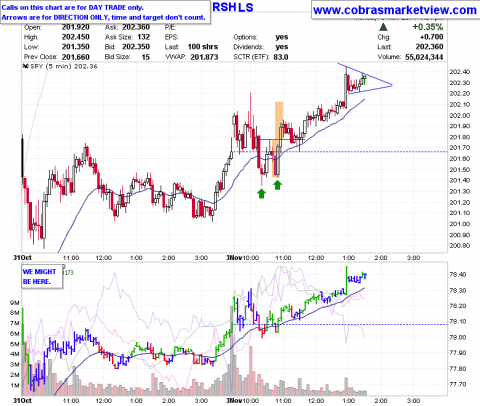Click 'yes' in the Dividends row
Image resolution: width=480 pixels, height=406 pixels.
pyautogui.click(x=282, y=47)
